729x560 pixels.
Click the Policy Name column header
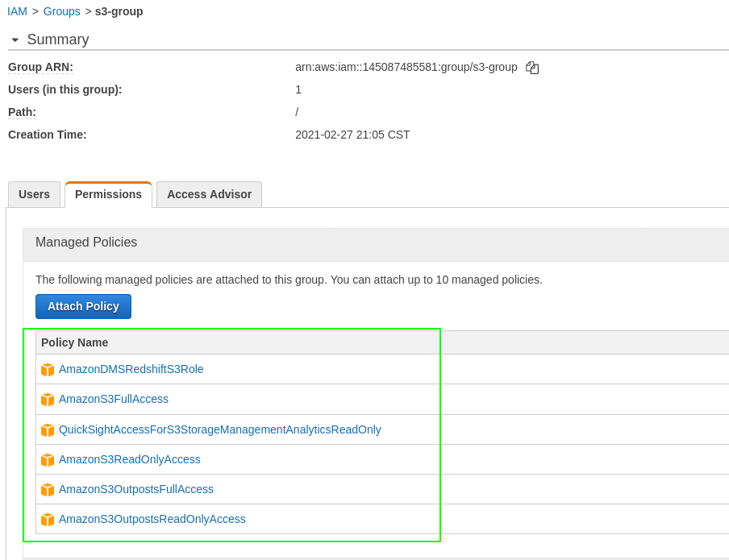click(x=74, y=342)
